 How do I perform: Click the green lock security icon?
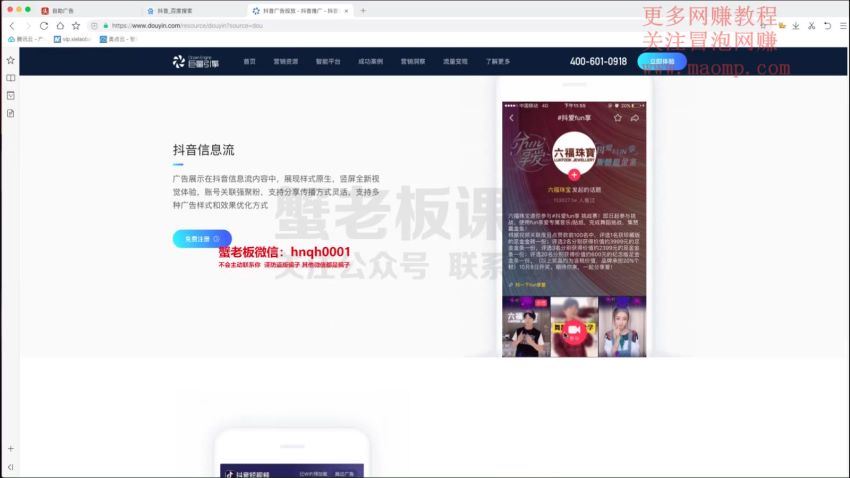point(106,25)
